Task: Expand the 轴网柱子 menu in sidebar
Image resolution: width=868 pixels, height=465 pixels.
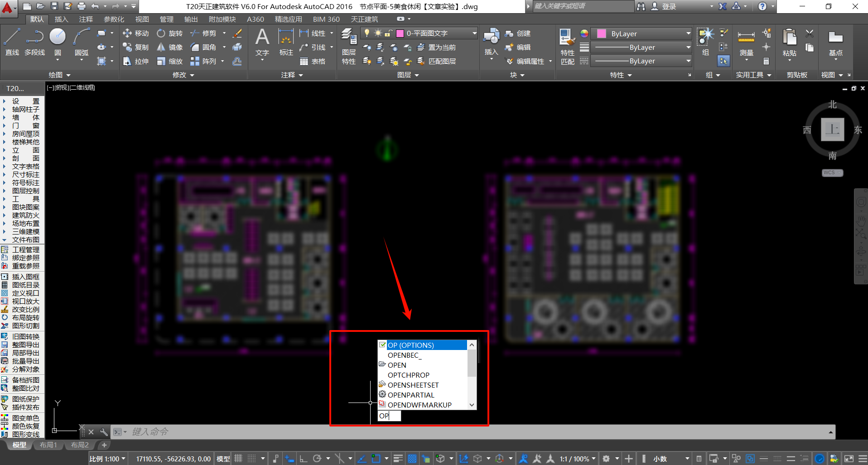Action: pyautogui.click(x=25, y=110)
